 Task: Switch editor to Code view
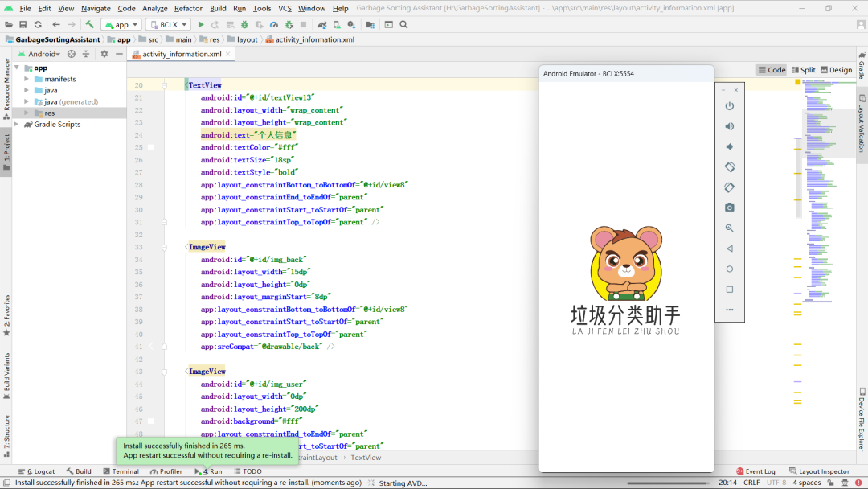click(x=772, y=70)
